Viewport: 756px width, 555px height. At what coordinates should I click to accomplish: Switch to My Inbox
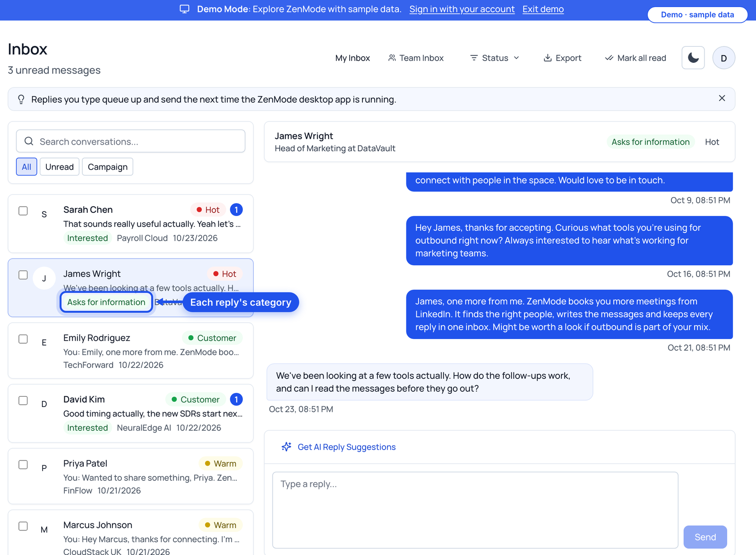[x=352, y=58]
